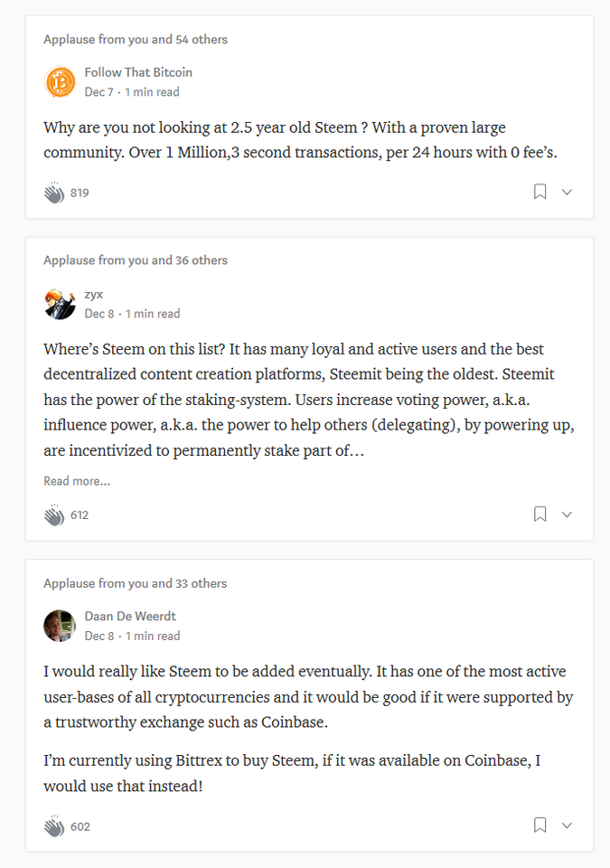The height and width of the screenshot is (868, 610).
Task: Clap for Daan De Weerdt's response
Action: [x=54, y=826]
